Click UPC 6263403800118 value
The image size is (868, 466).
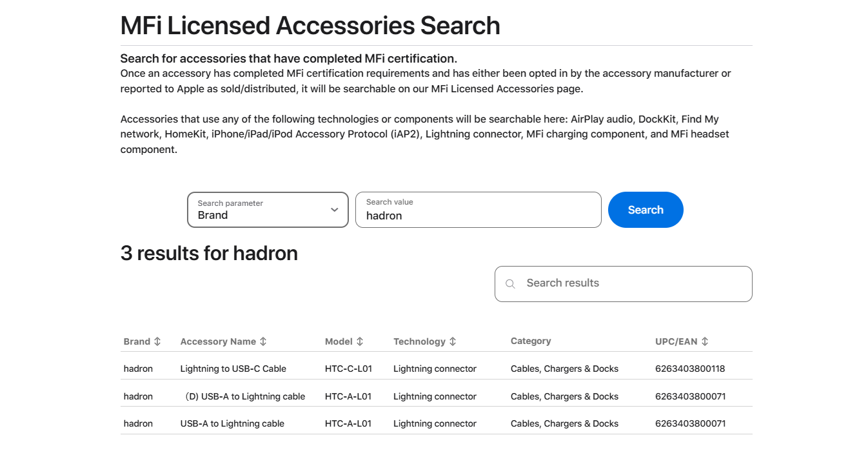point(690,369)
